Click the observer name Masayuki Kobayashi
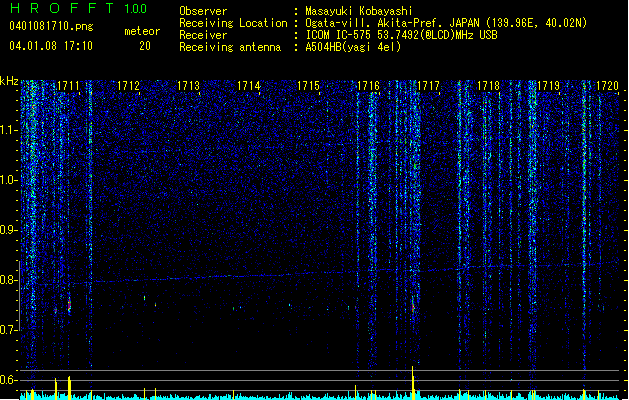The width and height of the screenshot is (629, 400). 359,11
